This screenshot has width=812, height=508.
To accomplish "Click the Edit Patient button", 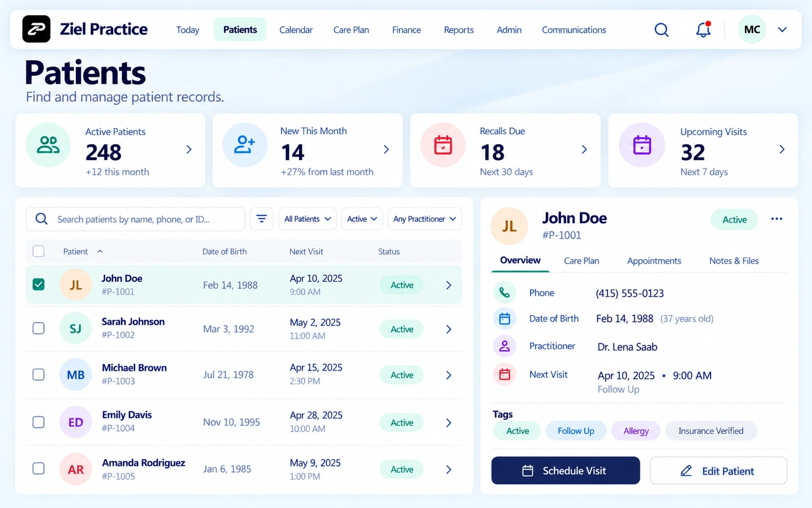I will click(x=718, y=471).
